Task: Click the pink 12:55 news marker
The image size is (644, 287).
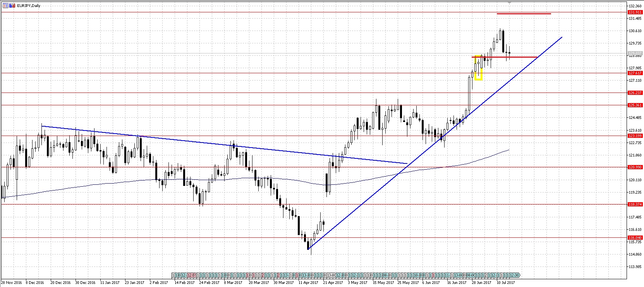Action: click(x=191, y=275)
